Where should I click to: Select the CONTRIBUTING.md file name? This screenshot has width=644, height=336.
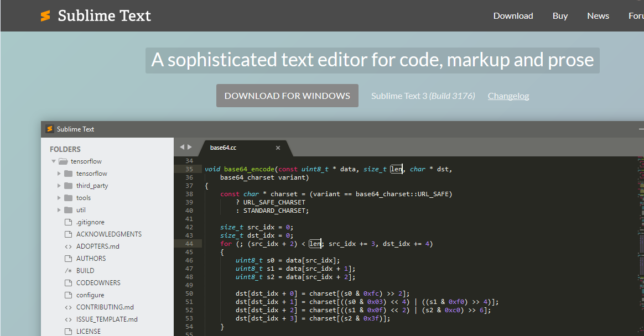tap(105, 307)
